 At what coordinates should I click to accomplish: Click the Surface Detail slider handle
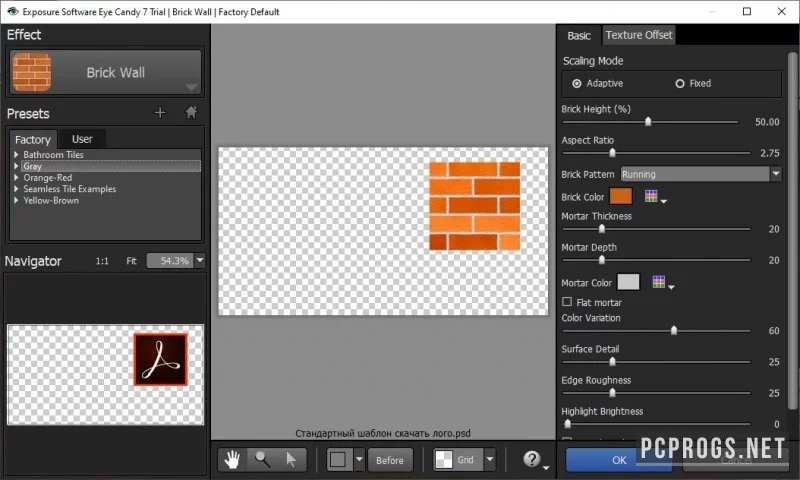pyautogui.click(x=612, y=362)
